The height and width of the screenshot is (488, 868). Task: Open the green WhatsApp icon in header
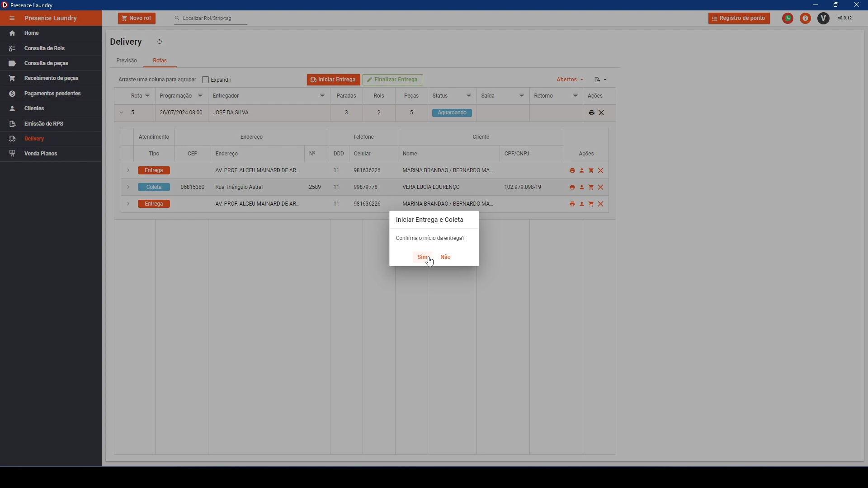tap(788, 19)
